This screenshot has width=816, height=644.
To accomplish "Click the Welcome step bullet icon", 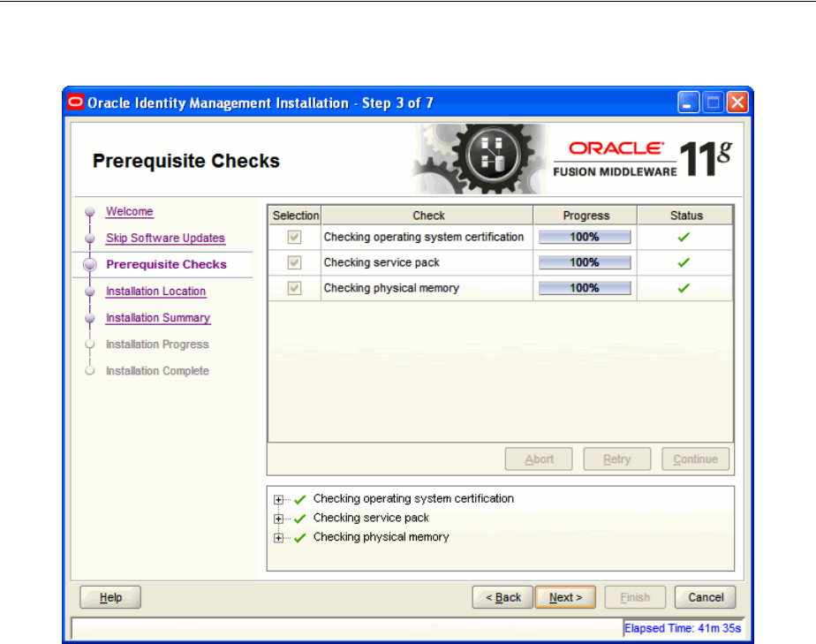I will tap(90, 211).
